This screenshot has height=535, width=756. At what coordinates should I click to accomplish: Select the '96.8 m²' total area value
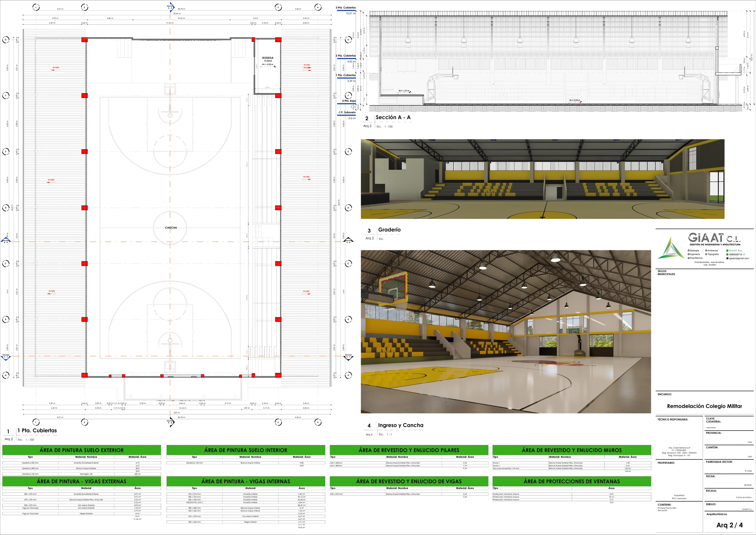click(x=302, y=527)
